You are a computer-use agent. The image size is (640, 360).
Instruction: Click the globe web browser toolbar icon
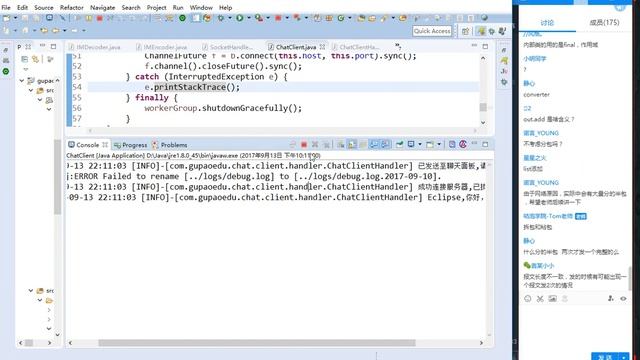pyautogui.click(x=484, y=18)
